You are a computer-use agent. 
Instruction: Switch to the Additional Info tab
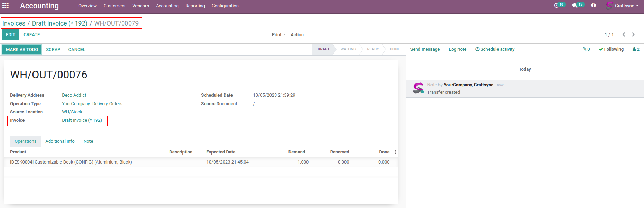[x=60, y=141]
